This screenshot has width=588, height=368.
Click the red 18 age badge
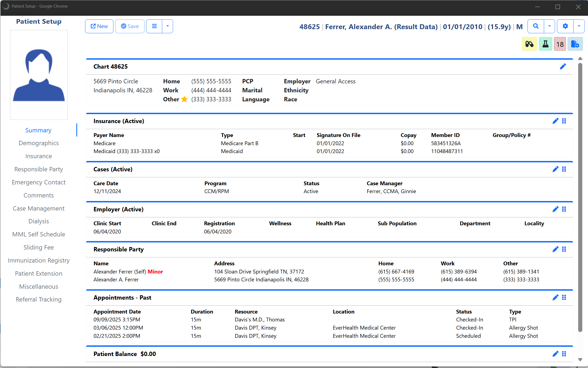(x=560, y=44)
